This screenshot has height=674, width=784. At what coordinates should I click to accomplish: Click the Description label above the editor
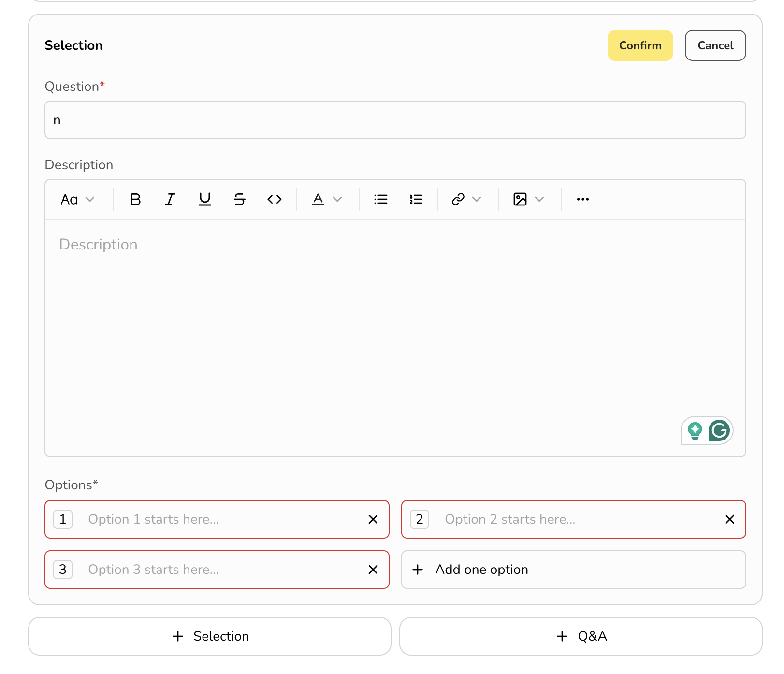(79, 165)
